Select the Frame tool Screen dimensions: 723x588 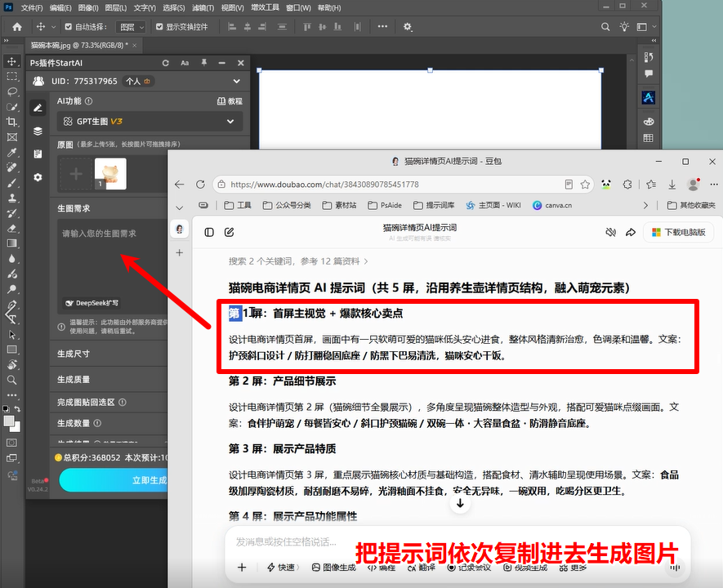12,137
